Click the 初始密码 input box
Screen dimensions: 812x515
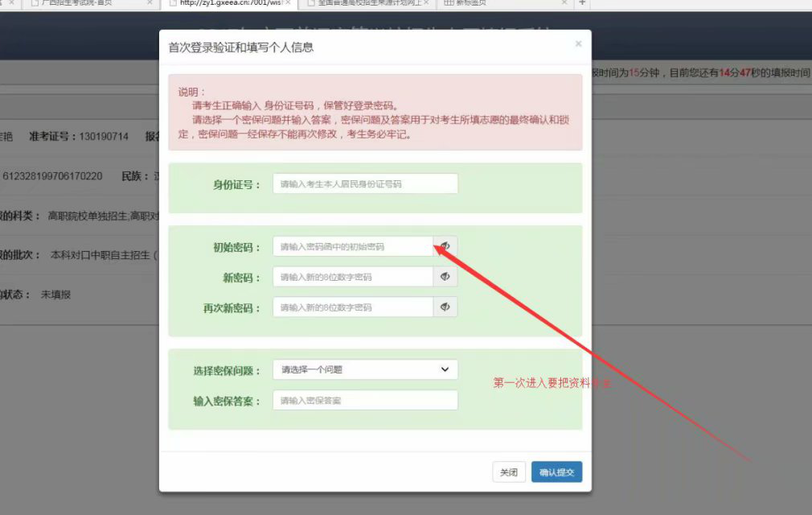[x=352, y=246]
